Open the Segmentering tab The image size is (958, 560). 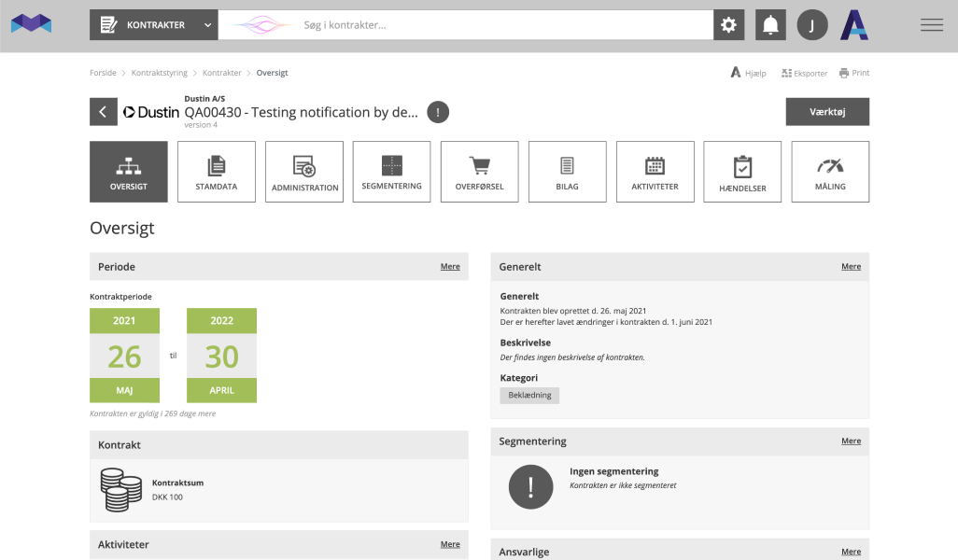[x=391, y=172]
